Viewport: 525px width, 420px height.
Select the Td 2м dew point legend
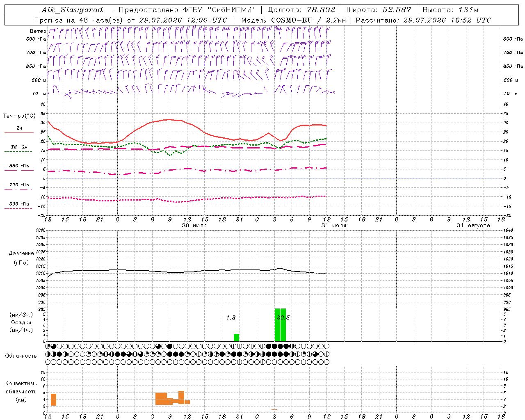[19, 147]
